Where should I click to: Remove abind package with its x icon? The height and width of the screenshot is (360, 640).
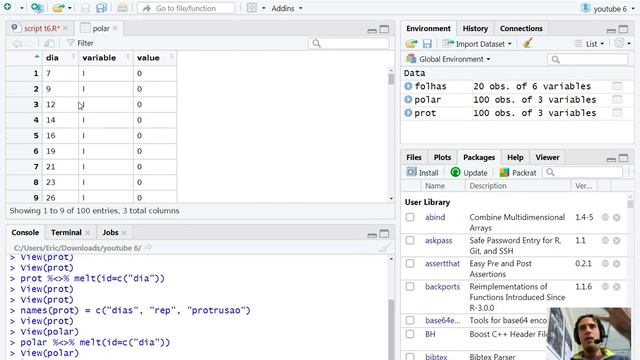click(x=617, y=218)
